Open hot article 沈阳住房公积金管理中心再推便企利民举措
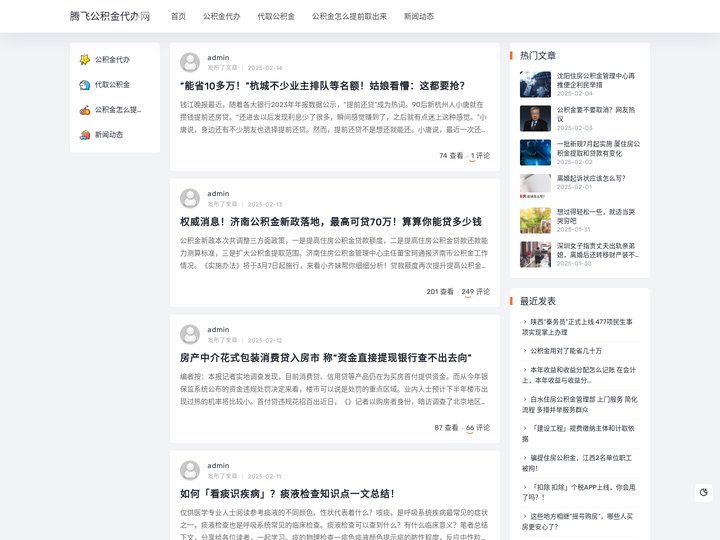Image resolution: width=720 pixels, height=540 pixels. tap(596, 80)
